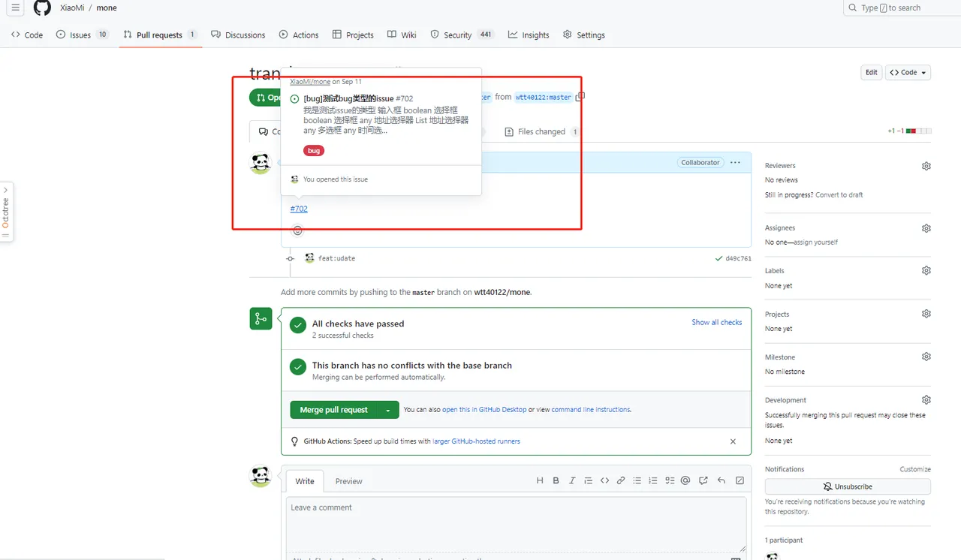Insert inline code in the comment

pyautogui.click(x=604, y=481)
